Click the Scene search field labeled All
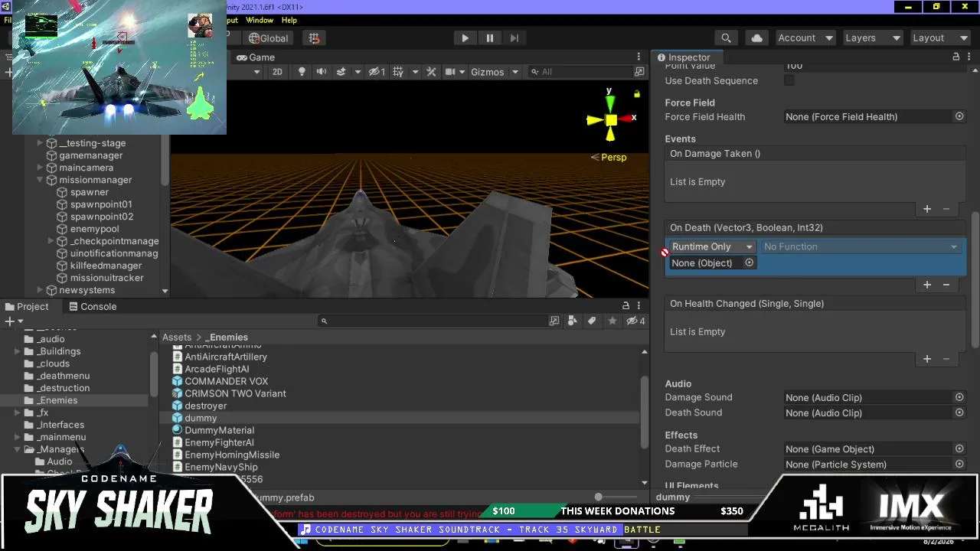Image resolution: width=980 pixels, height=551 pixels. pyautogui.click(x=582, y=72)
